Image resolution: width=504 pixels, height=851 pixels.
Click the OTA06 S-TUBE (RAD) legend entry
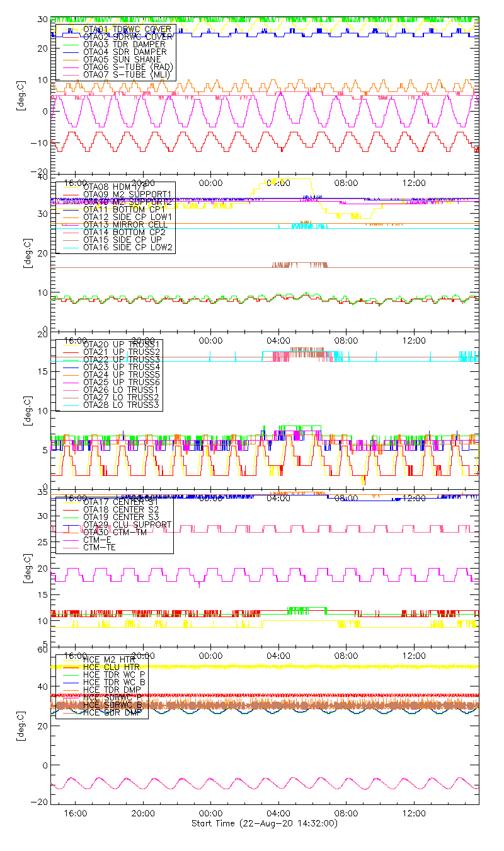click(x=127, y=67)
